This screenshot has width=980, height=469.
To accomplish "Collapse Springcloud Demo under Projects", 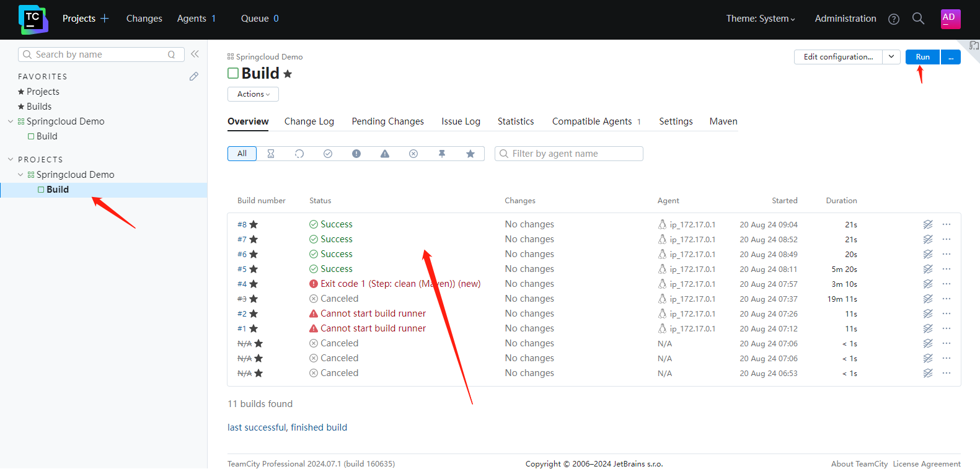I will tap(20, 175).
